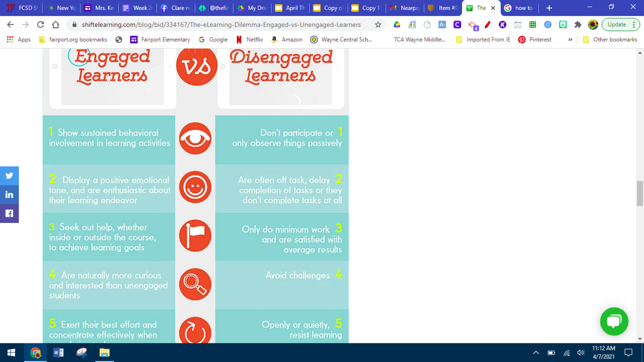Switch to the 'how to' Google tab
The width and height of the screenshot is (644, 362).
[x=519, y=8]
